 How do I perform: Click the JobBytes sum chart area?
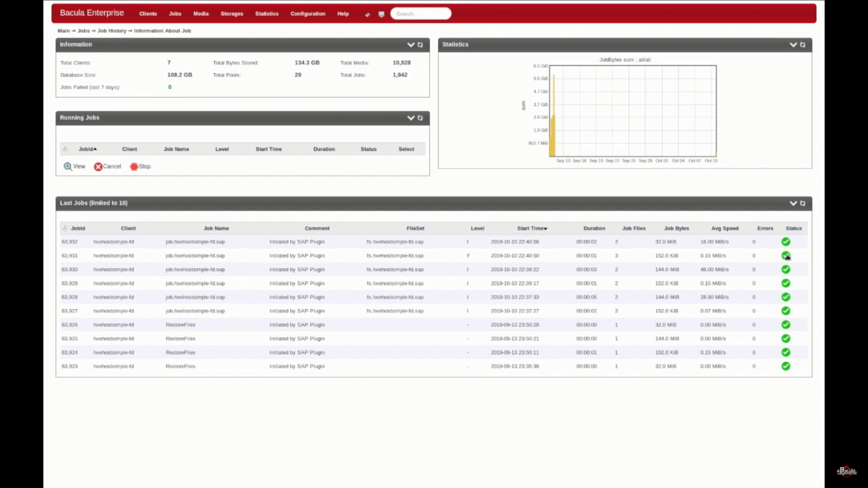[632, 111]
